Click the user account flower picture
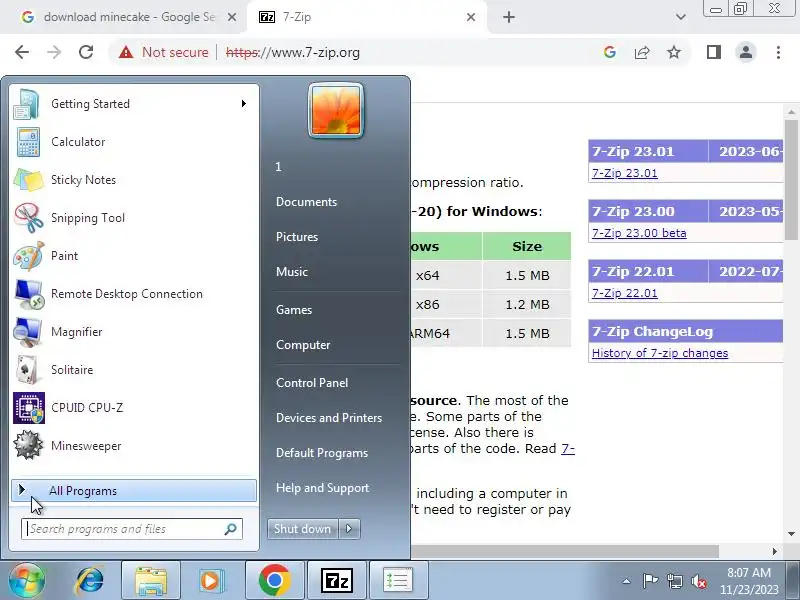Screen dimensions: 800x600 (336, 110)
